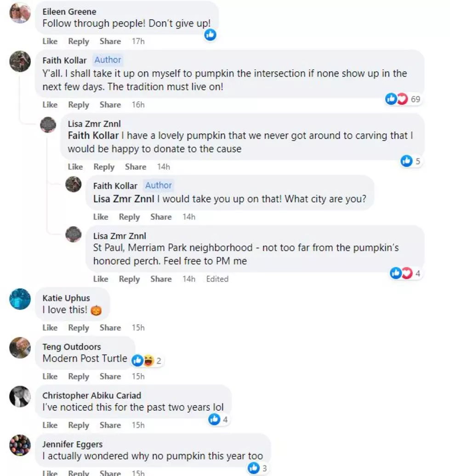Open the 16h timestamp on Faith Kollar's comment
Screen dimensions: 450x476
coord(138,105)
